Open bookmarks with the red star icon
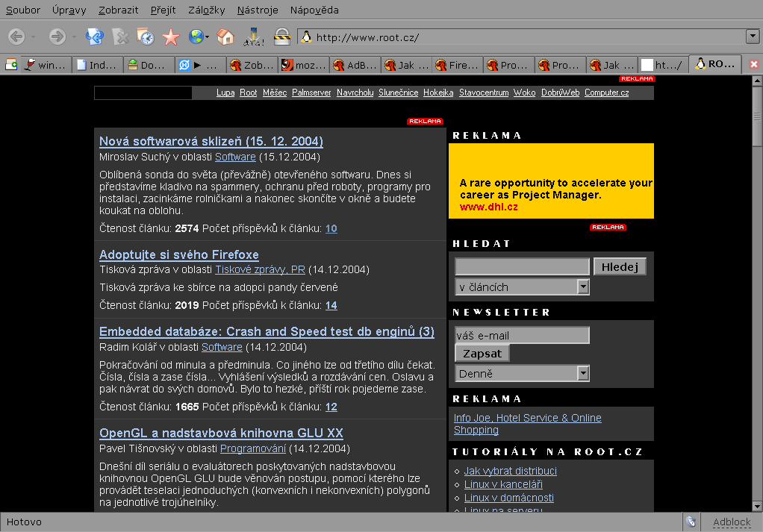Image resolution: width=763 pixels, height=532 pixels. click(171, 37)
